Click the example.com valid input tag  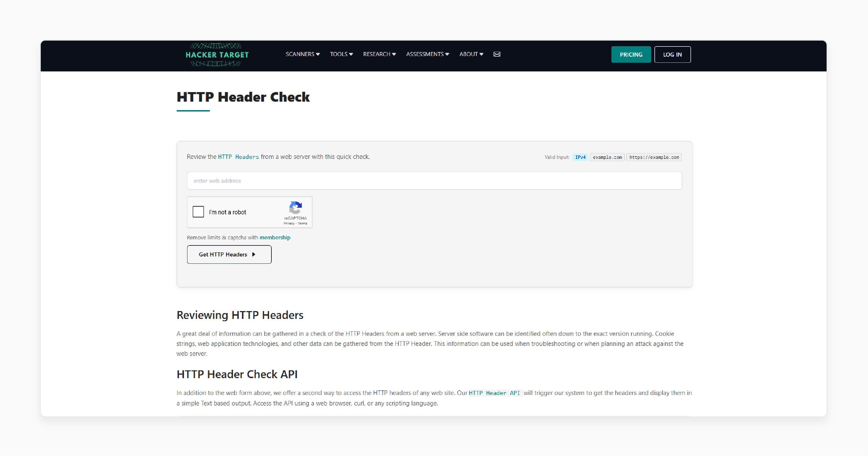pyautogui.click(x=607, y=157)
